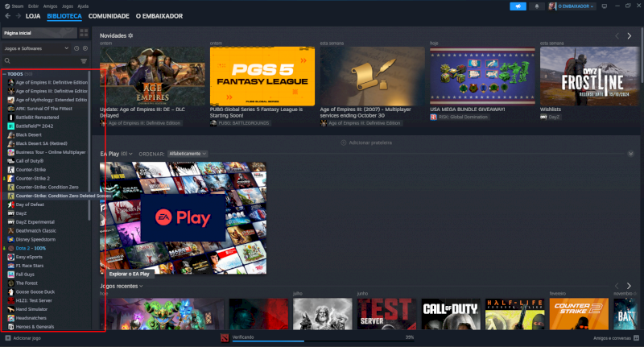Image resolution: width=644 pixels, height=347 pixels.
Task: Click the Counter-Strike 2 game icon
Action: point(11,178)
